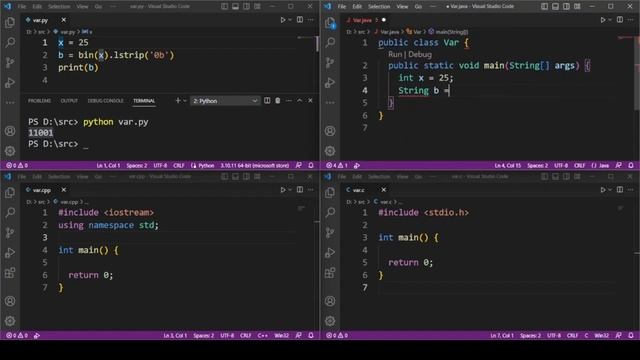640x360 pixels.
Task: Split editor in the Var.java window
Action: coord(620,20)
